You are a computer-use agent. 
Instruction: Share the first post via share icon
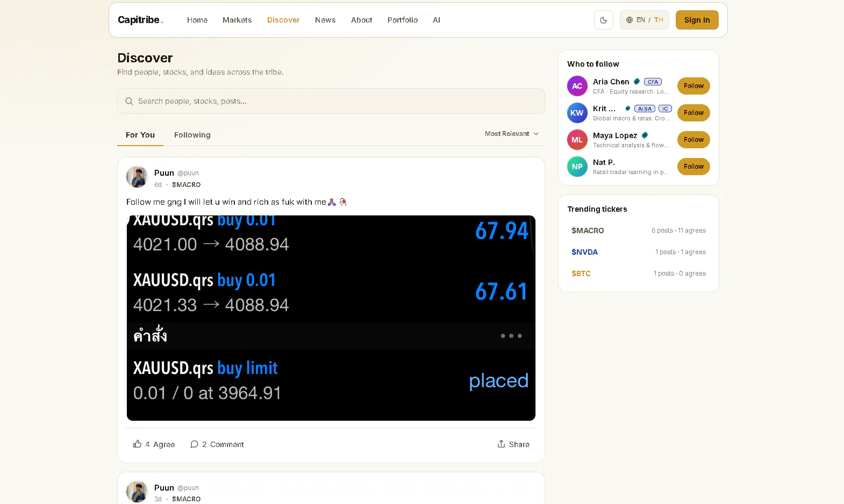pos(501,444)
